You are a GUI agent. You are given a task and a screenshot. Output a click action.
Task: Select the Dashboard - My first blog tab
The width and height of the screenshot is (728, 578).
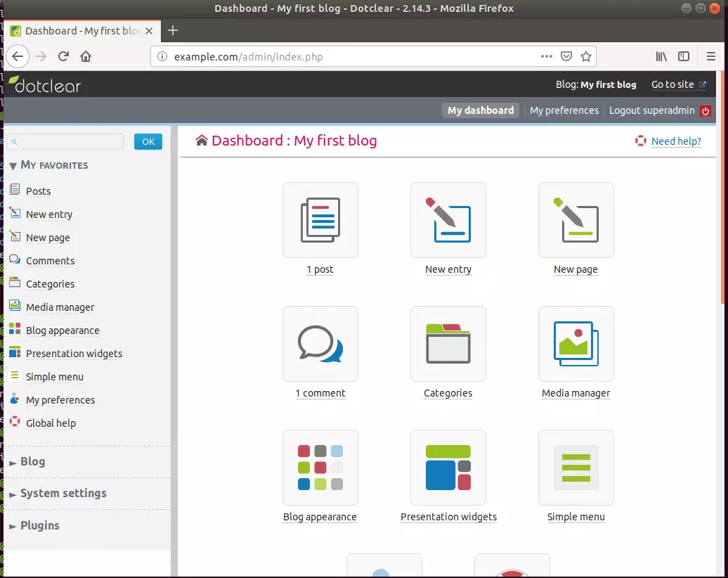click(83, 31)
